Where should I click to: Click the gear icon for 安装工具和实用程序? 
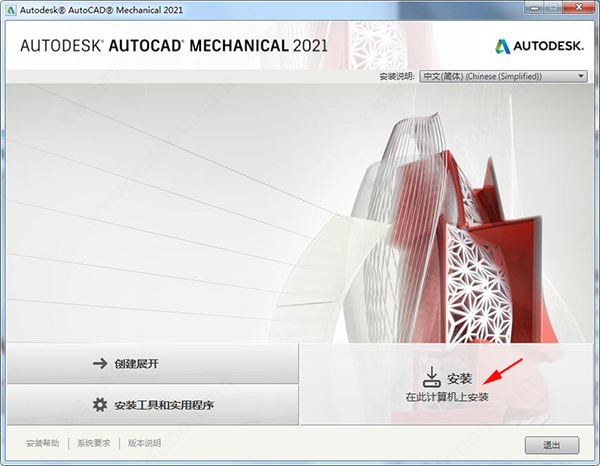[100, 405]
